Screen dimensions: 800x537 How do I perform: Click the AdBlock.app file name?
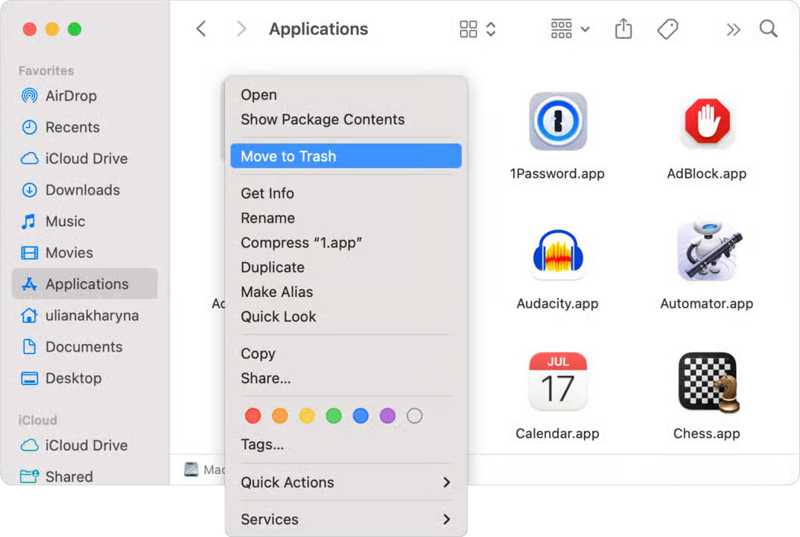click(707, 173)
